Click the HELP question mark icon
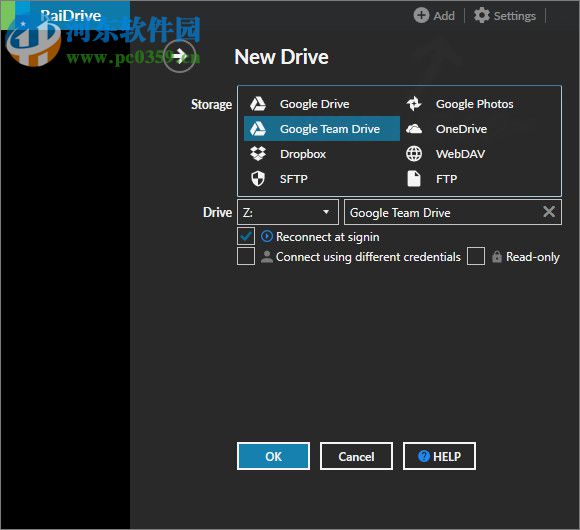 click(x=424, y=456)
